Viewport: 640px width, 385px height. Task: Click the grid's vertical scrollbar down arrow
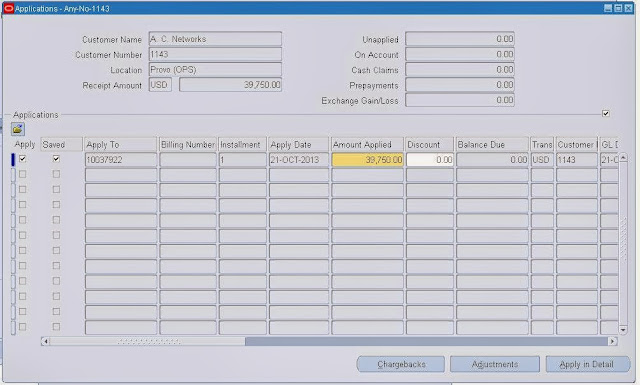(x=623, y=329)
